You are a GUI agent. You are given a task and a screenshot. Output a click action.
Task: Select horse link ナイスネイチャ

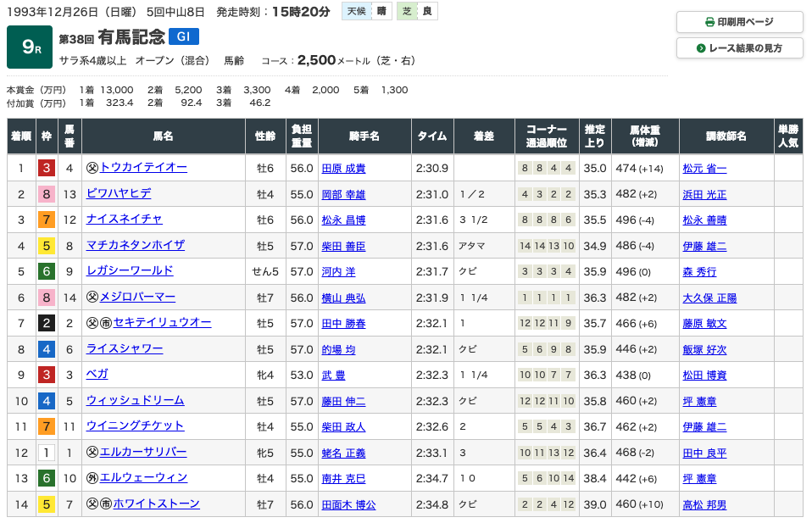pos(124,220)
